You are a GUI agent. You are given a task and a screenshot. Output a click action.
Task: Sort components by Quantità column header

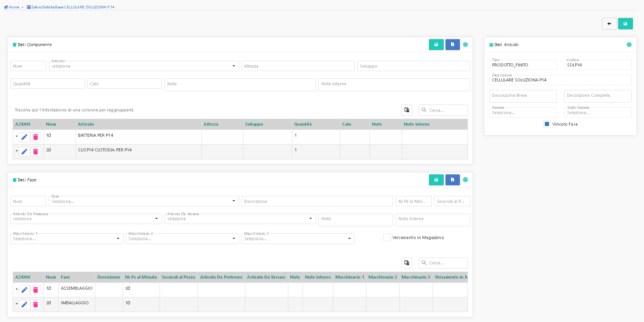[x=303, y=124]
